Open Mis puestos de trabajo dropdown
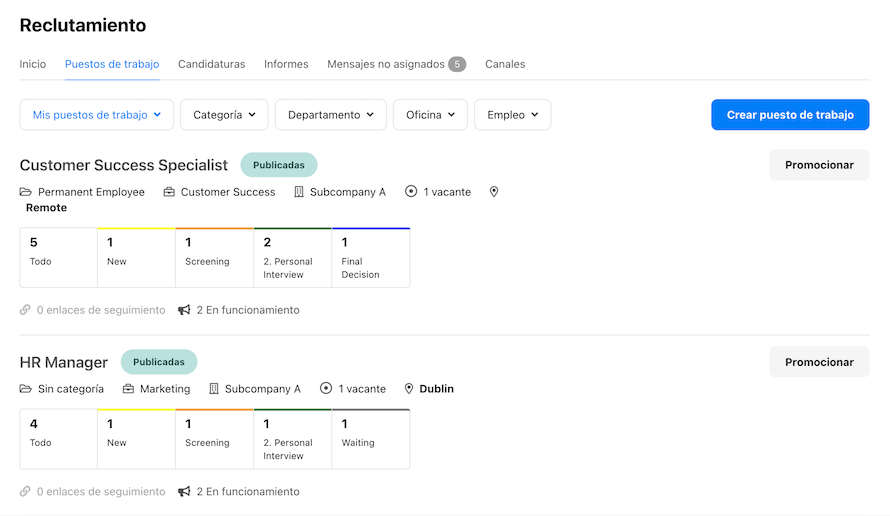This screenshot has height=516, width=890. point(96,115)
